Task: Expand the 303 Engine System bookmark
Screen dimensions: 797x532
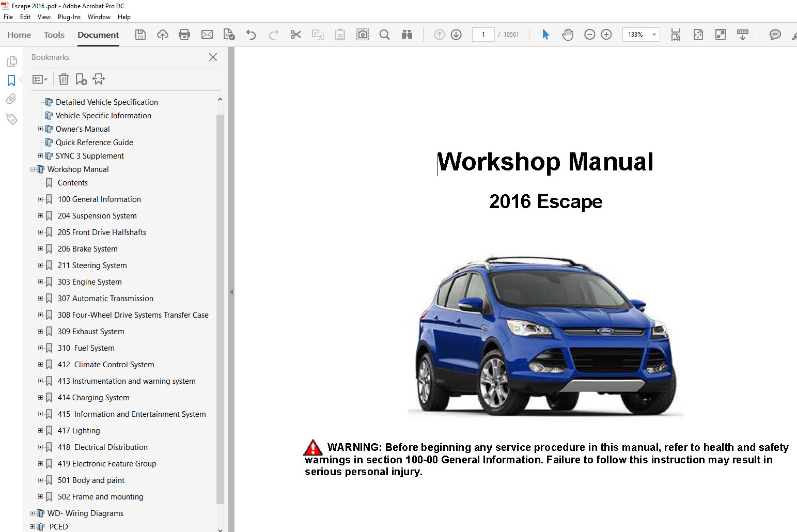Action: point(40,282)
